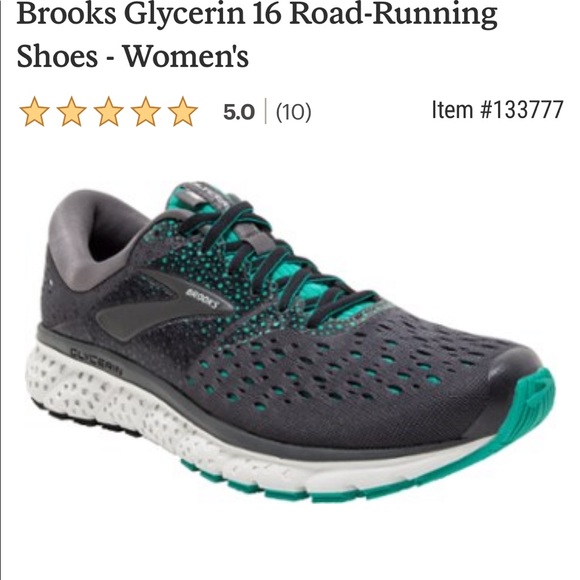580x580 pixels.
Task: Click the "Shoes - Women's" title line
Action: [x=133, y=55]
